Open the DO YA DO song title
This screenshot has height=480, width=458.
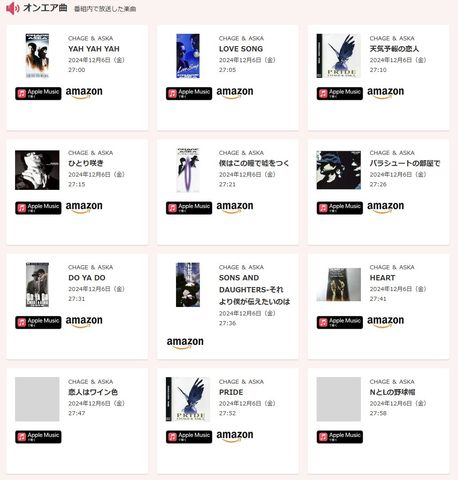click(x=87, y=278)
